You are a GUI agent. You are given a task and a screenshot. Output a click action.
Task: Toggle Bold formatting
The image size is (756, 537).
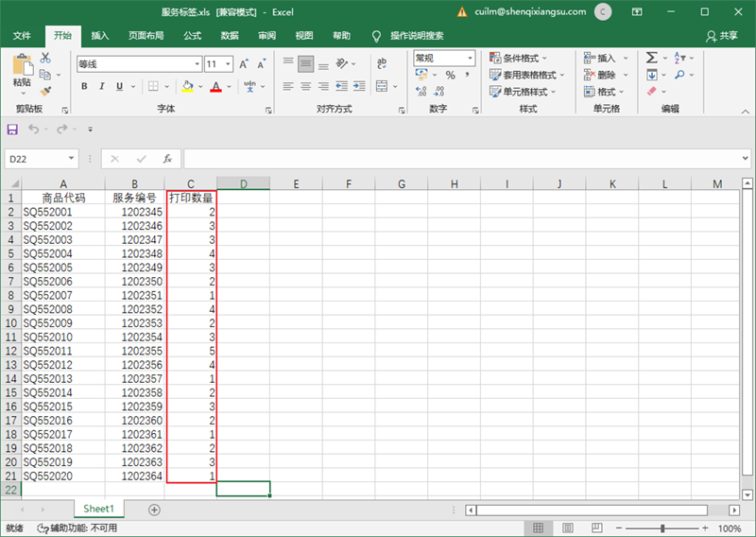pos(85,87)
